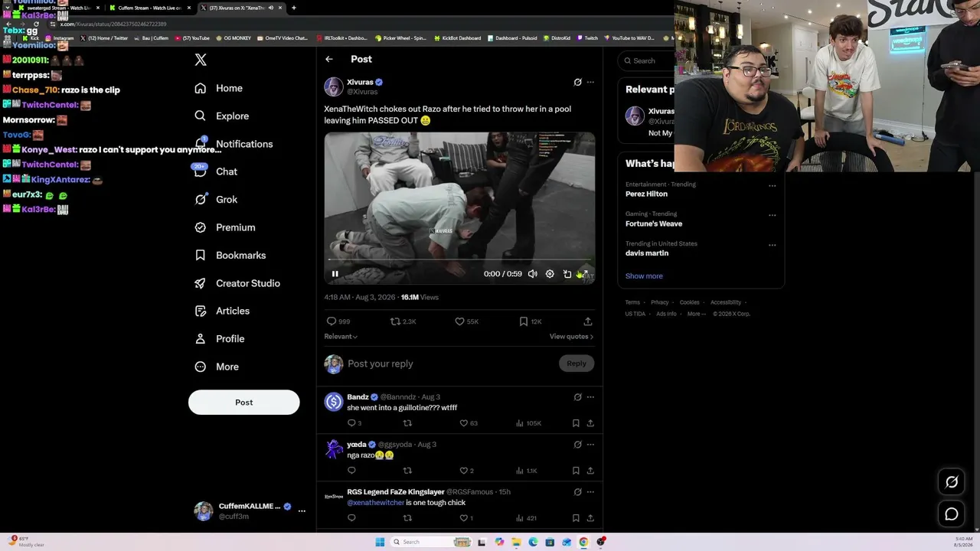Like the main post with 55K likes
The width and height of the screenshot is (980, 551).
(467, 321)
